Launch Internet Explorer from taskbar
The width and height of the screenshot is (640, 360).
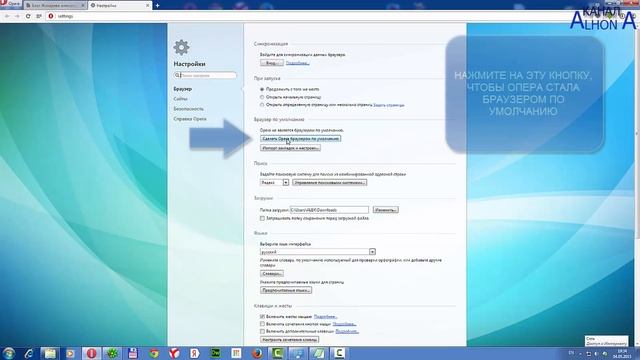click(29, 353)
